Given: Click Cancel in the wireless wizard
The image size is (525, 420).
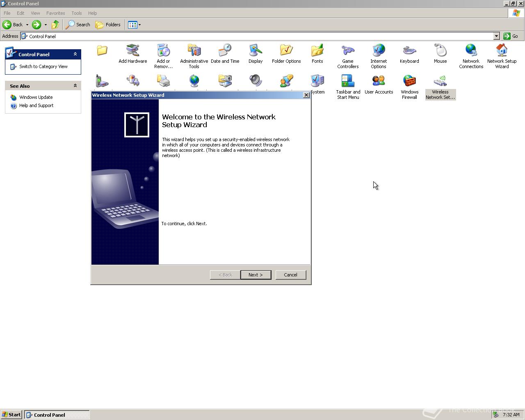Looking at the screenshot, I should tap(290, 275).
